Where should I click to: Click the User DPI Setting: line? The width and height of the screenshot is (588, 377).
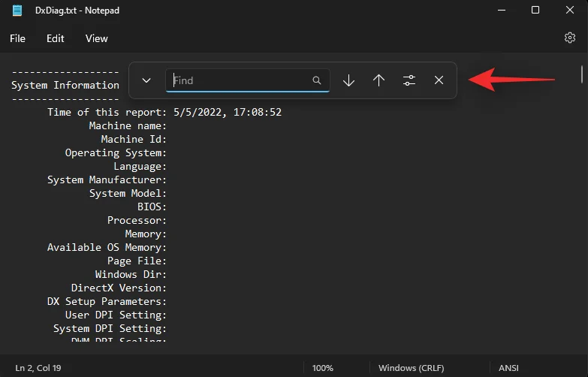[116, 315]
